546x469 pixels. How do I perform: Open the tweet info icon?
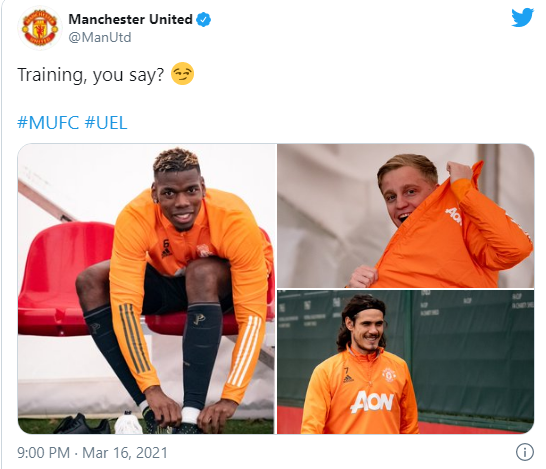[524, 452]
